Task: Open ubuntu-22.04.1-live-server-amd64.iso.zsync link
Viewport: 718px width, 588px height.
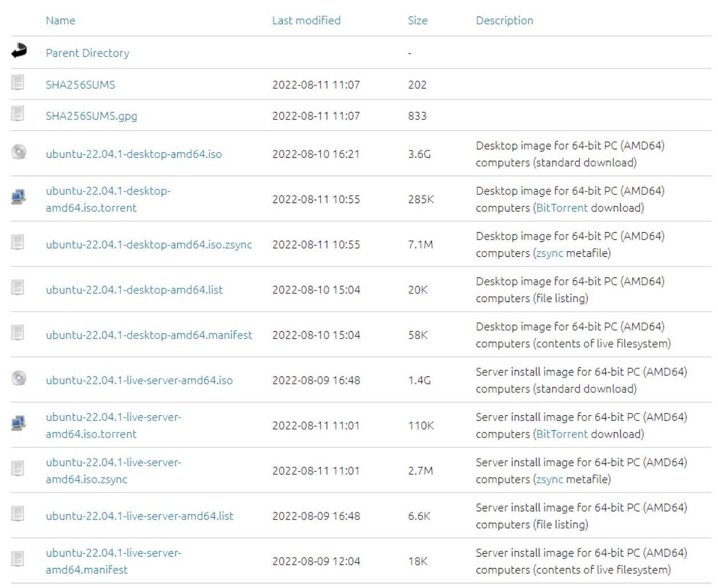Action: click(113, 471)
